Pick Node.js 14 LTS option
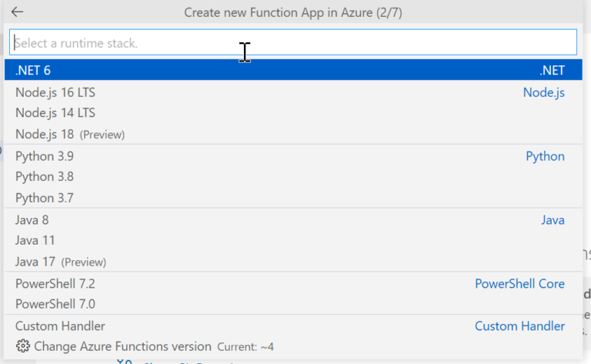This screenshot has height=364, width=591. point(55,113)
